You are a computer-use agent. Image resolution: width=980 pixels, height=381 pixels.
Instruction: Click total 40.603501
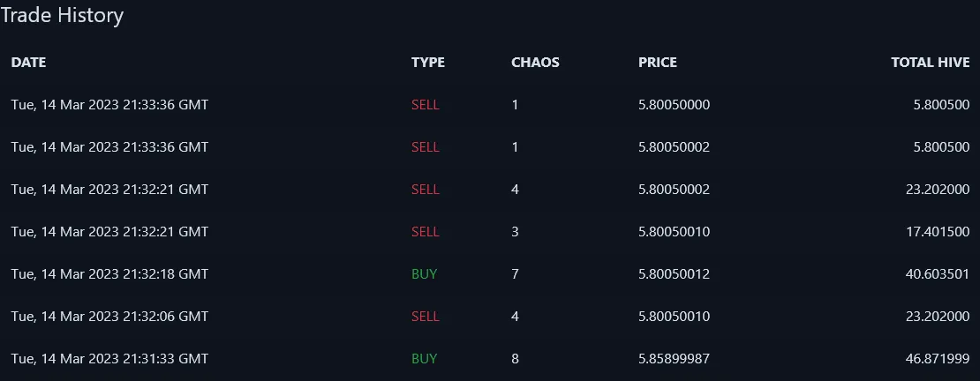coord(938,274)
